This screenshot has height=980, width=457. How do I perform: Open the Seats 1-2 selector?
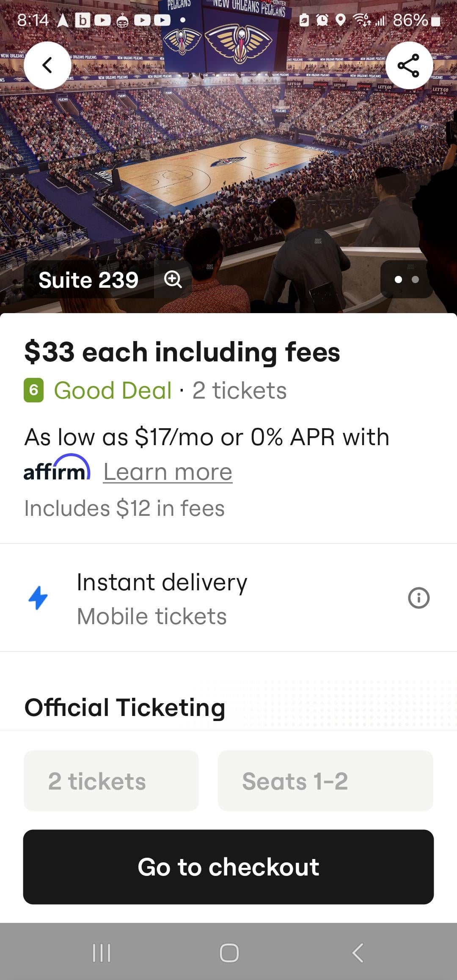[325, 781]
